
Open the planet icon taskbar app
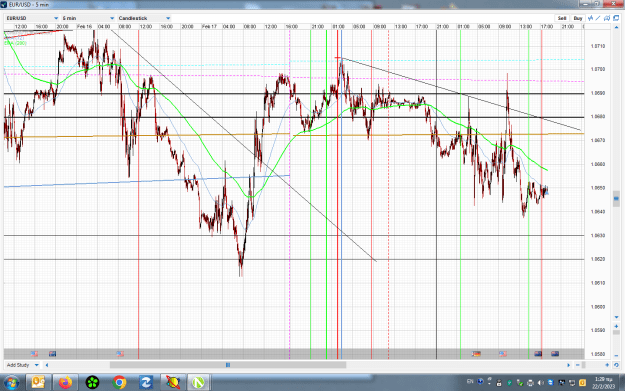(173, 383)
